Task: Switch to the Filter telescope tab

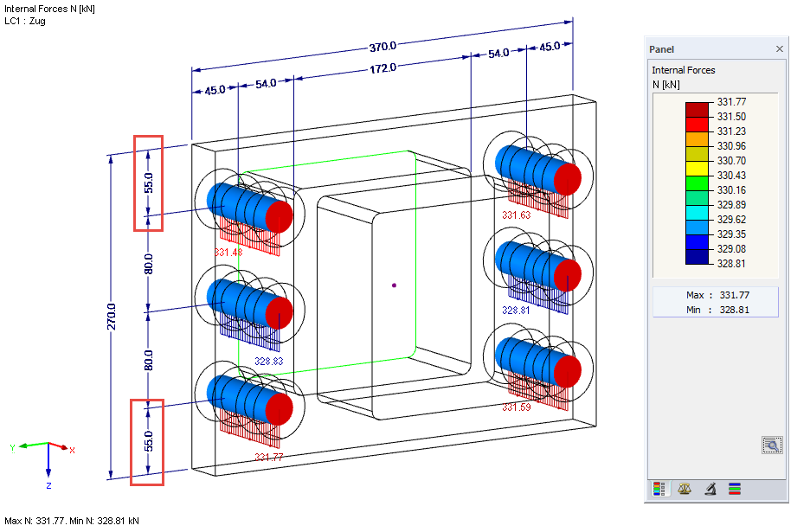Action: pos(710,489)
